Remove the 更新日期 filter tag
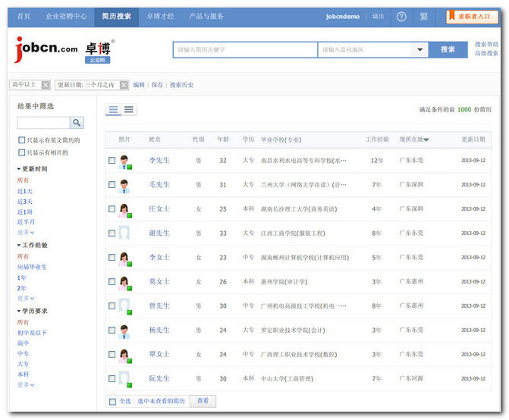Screen dimensions: 509x420 tap(123, 85)
